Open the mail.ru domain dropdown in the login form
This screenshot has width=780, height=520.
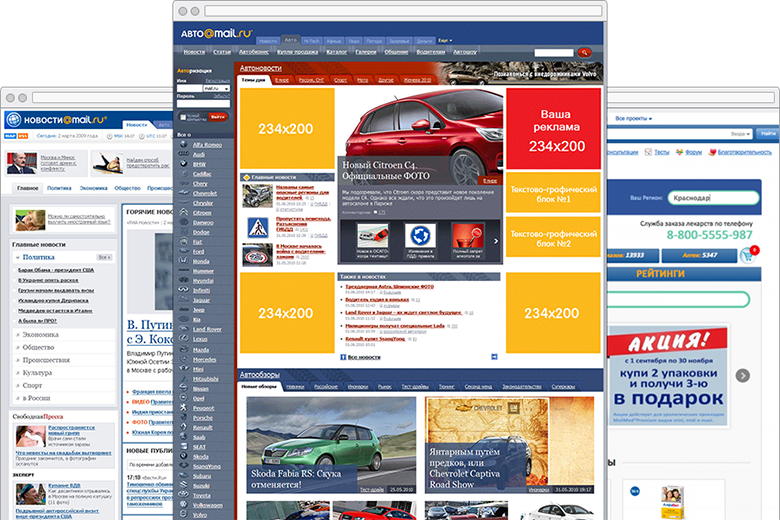217,88
